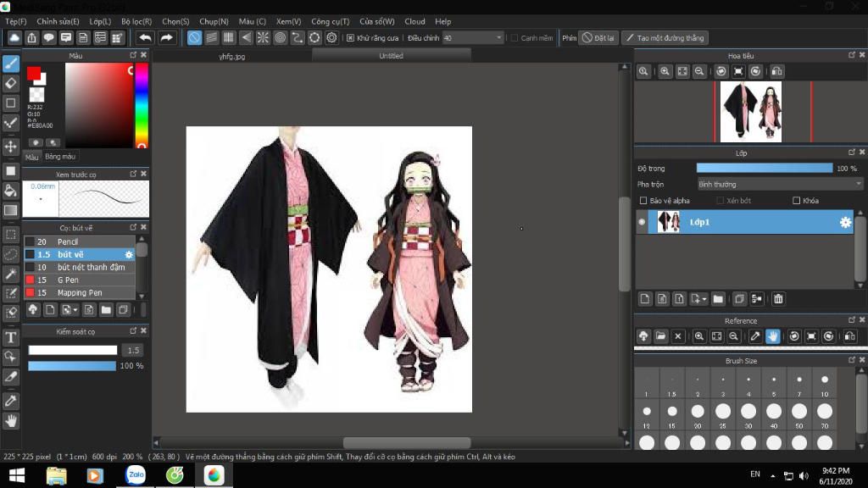Image resolution: width=868 pixels, height=488 pixels.
Task: Select the Text tool
Action: tap(10, 337)
